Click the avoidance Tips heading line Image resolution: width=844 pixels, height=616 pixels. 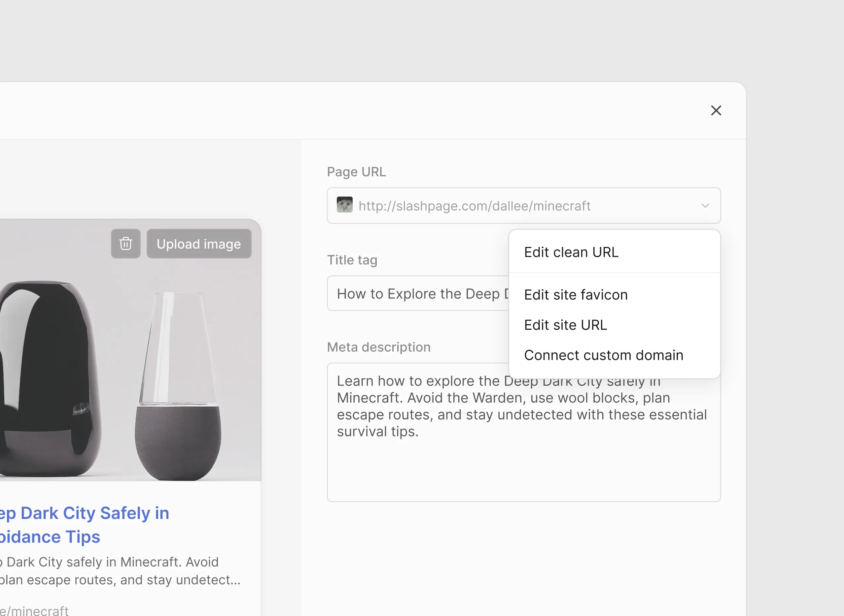pos(50,537)
